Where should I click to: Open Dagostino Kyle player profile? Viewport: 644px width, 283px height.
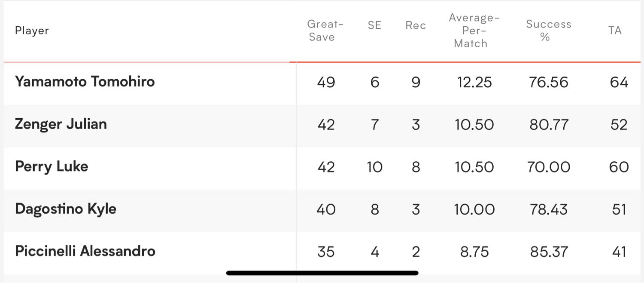66,209
